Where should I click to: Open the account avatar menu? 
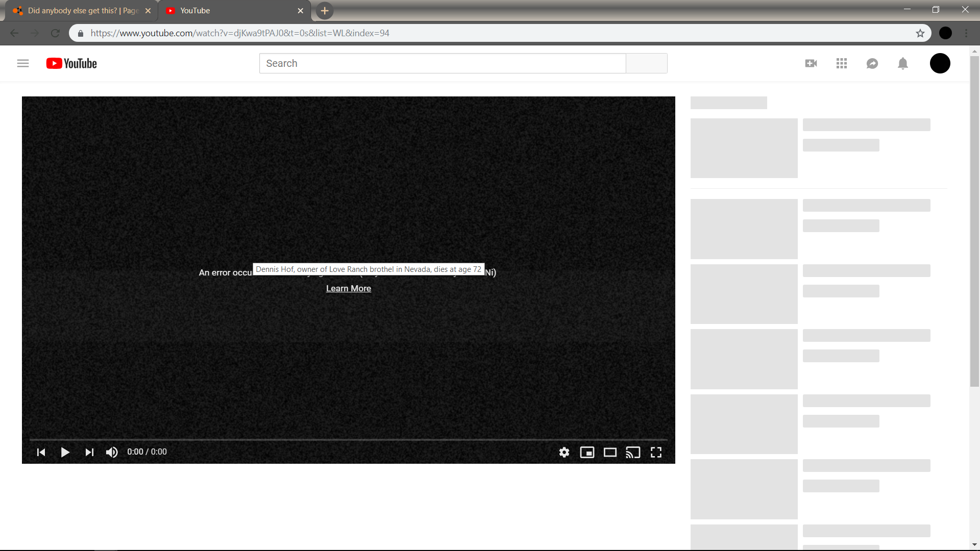[x=940, y=63]
